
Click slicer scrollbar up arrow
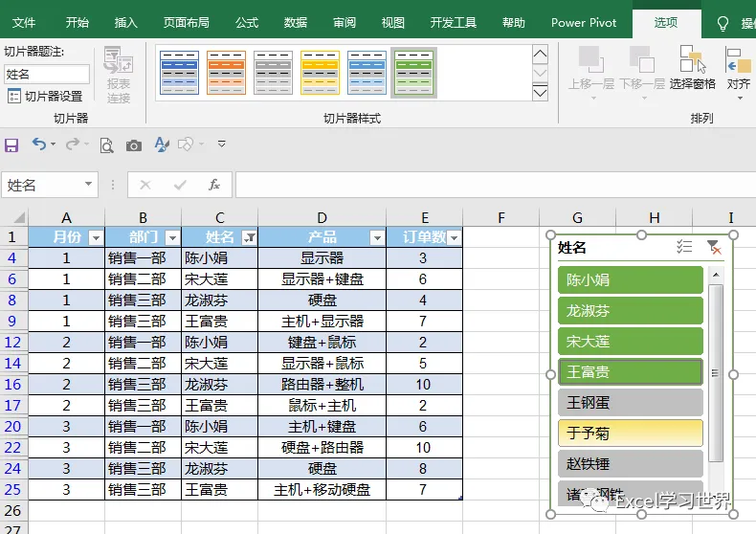tap(716, 275)
